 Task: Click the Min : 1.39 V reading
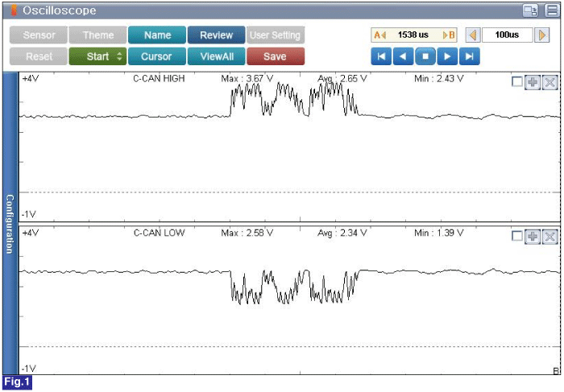click(439, 233)
